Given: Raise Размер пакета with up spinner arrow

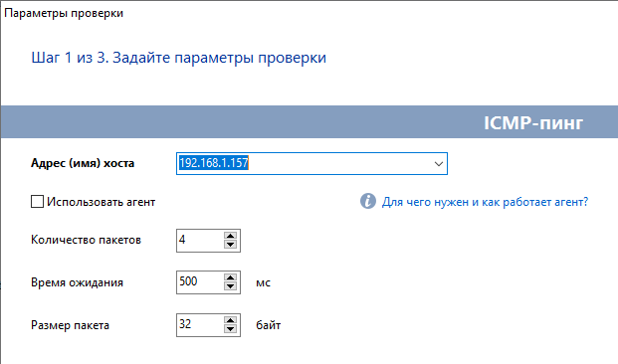Looking at the screenshot, I should [x=230, y=320].
